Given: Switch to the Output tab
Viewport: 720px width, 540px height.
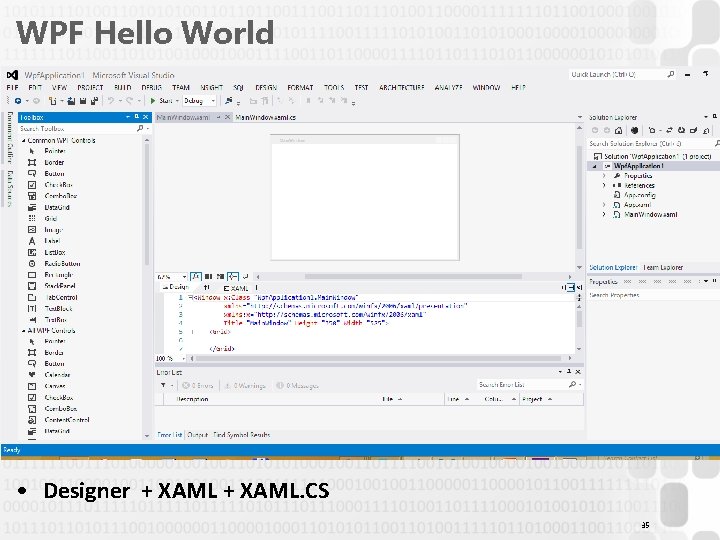Looking at the screenshot, I should tap(197, 434).
